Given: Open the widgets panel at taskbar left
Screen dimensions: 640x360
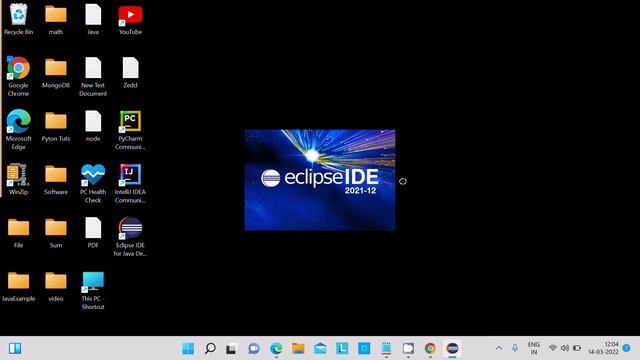Looking at the screenshot, I should coord(15,348).
